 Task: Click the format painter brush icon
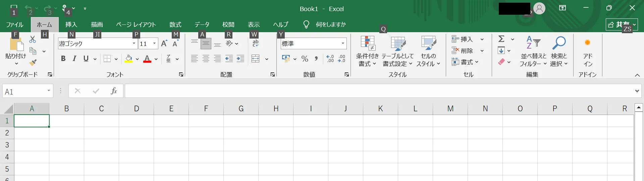(33, 63)
